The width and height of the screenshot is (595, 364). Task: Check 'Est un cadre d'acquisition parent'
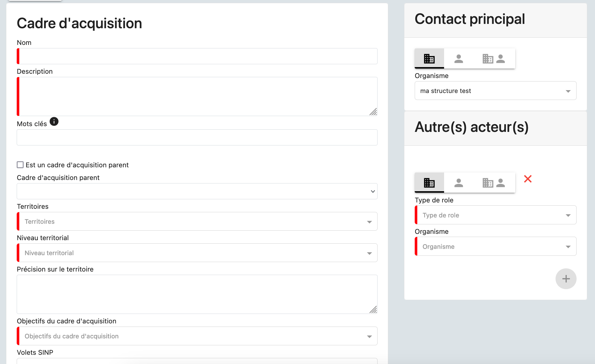[x=20, y=165]
